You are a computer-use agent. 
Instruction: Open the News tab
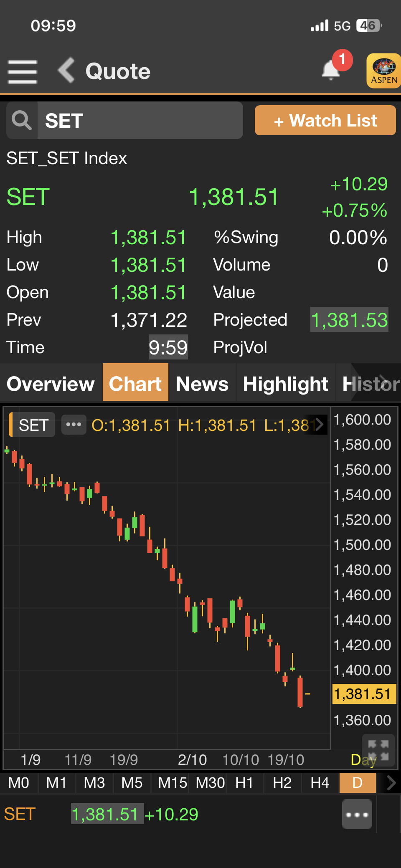point(202,383)
